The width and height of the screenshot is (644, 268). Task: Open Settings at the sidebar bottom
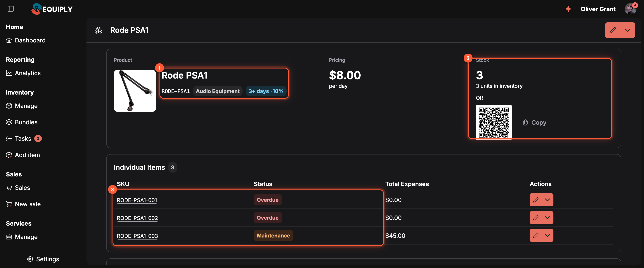[x=43, y=259]
